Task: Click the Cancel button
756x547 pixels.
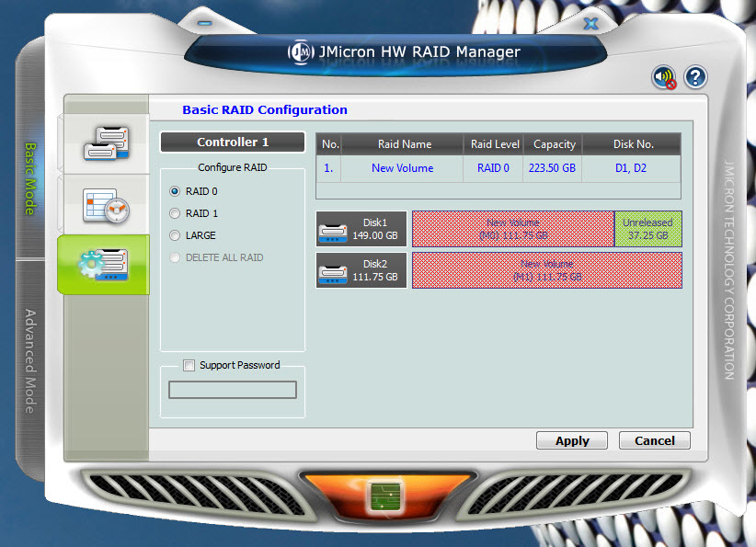Action: pyautogui.click(x=654, y=441)
